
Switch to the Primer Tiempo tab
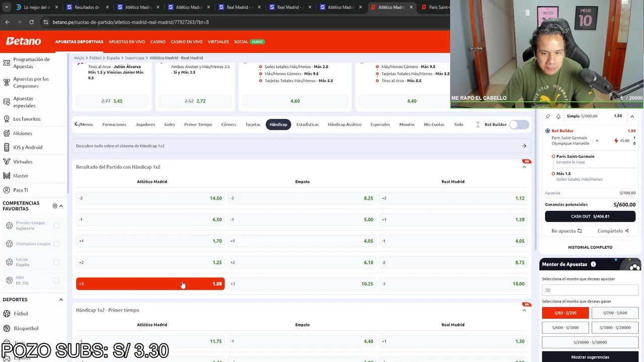(x=198, y=125)
